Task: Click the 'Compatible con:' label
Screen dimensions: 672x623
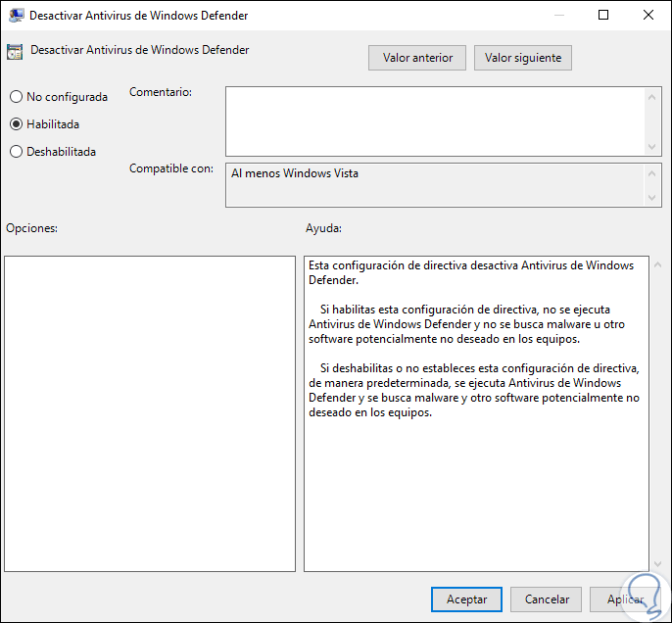Action: click(x=171, y=168)
